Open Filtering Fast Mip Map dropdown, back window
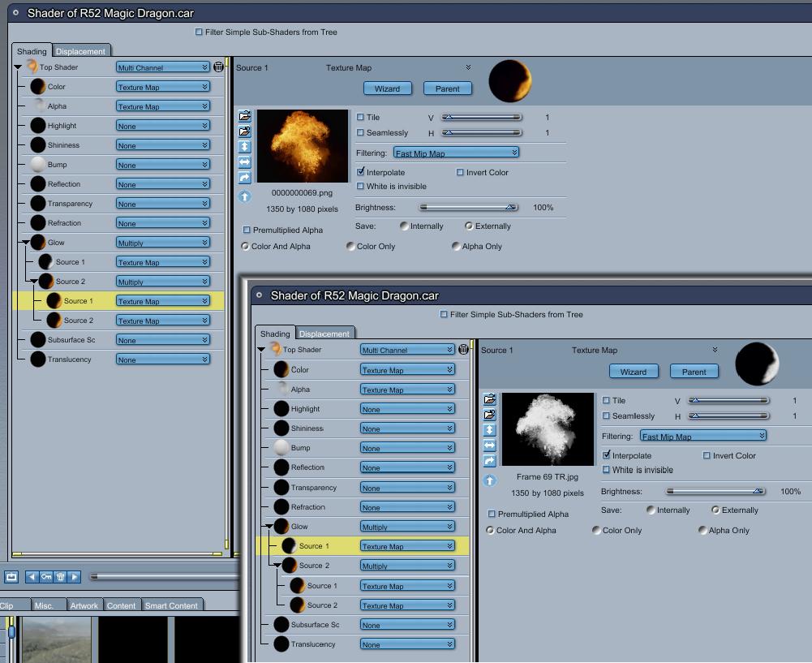This screenshot has width=812, height=663. [456, 153]
